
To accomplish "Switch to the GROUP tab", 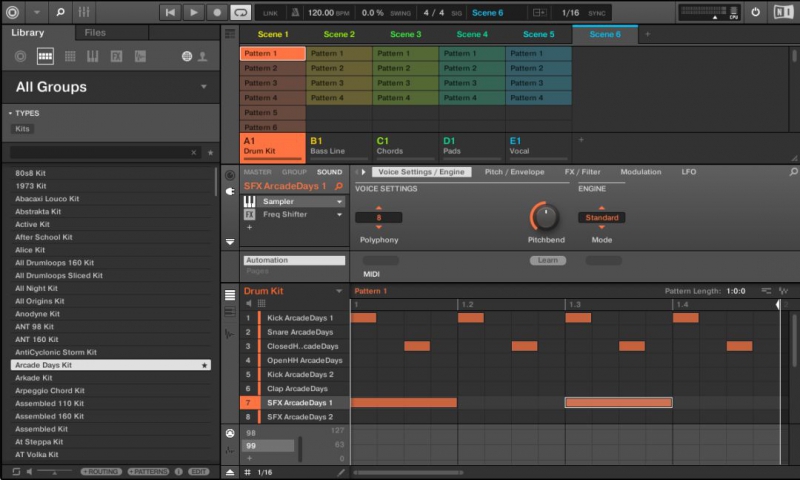I will click(x=294, y=172).
